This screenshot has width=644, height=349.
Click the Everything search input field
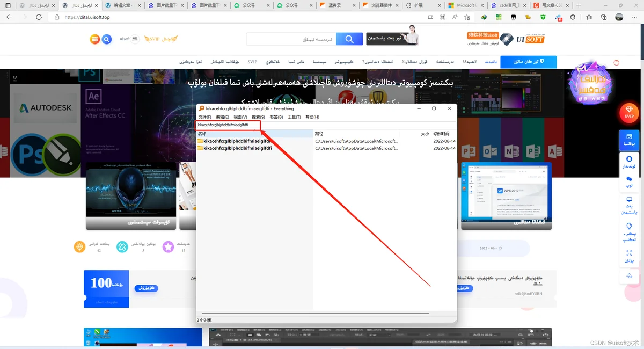[326, 125]
